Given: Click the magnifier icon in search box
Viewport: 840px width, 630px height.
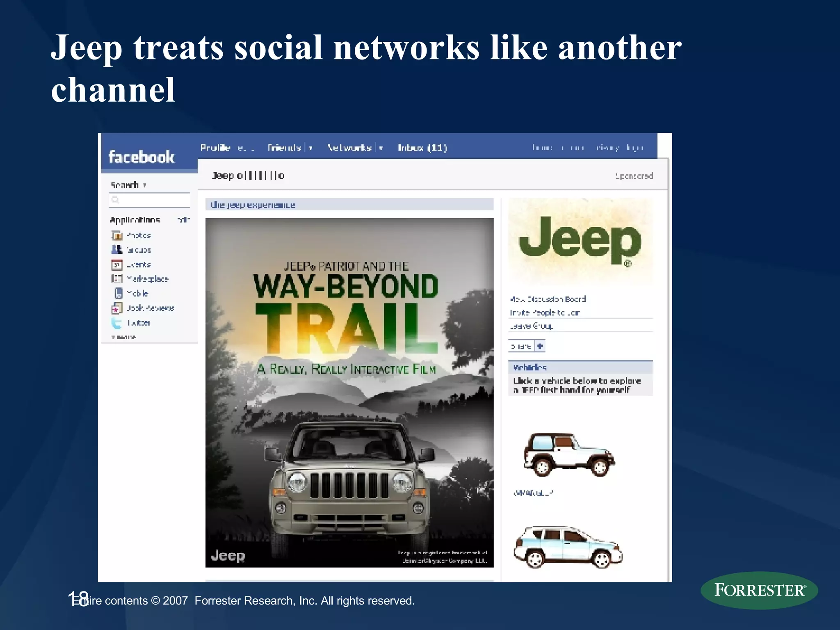Looking at the screenshot, I should click(x=115, y=200).
